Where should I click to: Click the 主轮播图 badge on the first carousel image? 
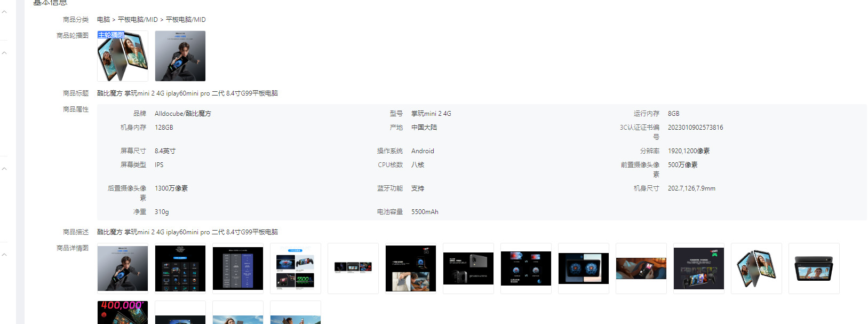(111, 35)
